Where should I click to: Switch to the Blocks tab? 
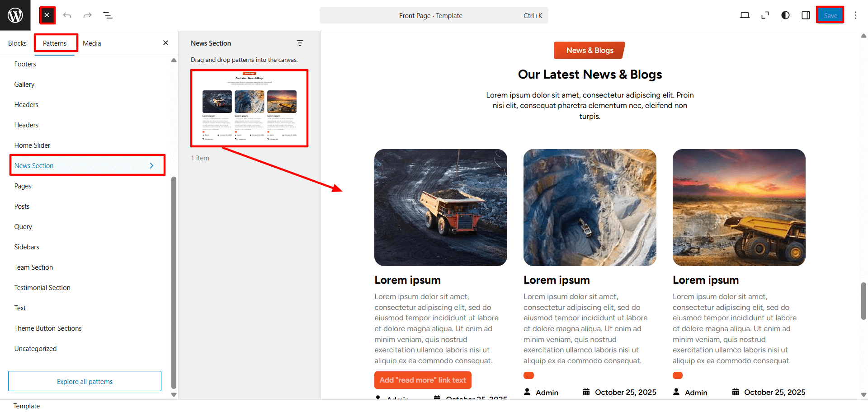pyautogui.click(x=17, y=43)
